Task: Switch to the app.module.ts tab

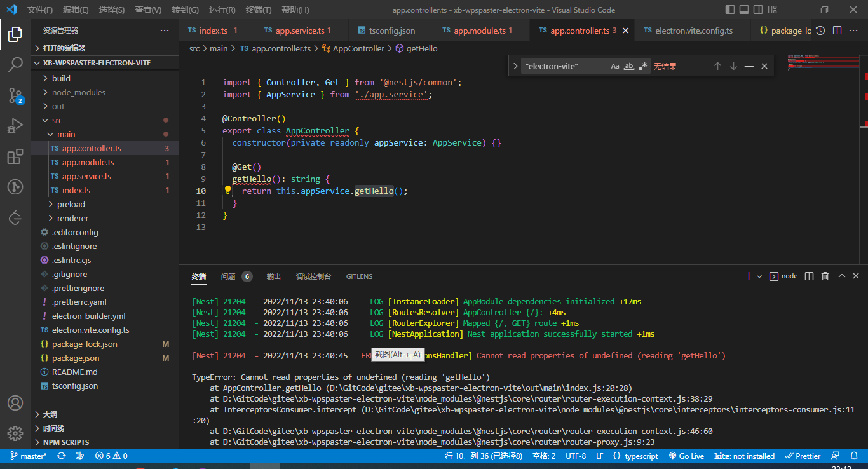Action: 480,31
